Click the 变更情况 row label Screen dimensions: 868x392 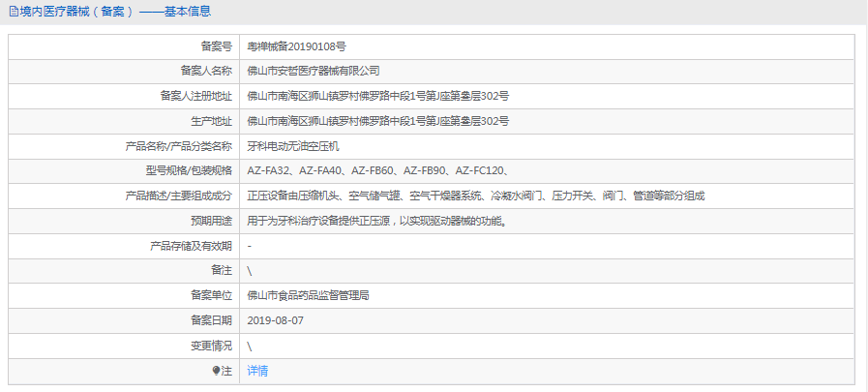[x=212, y=347]
